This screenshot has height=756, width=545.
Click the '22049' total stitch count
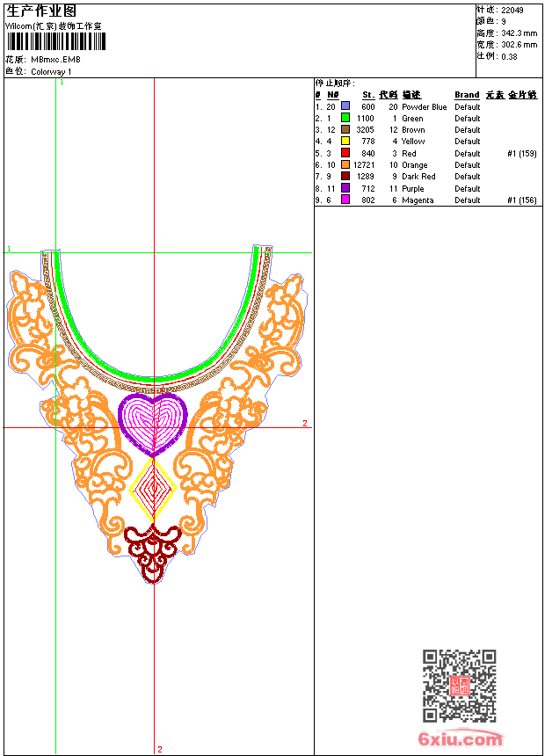tap(512, 11)
